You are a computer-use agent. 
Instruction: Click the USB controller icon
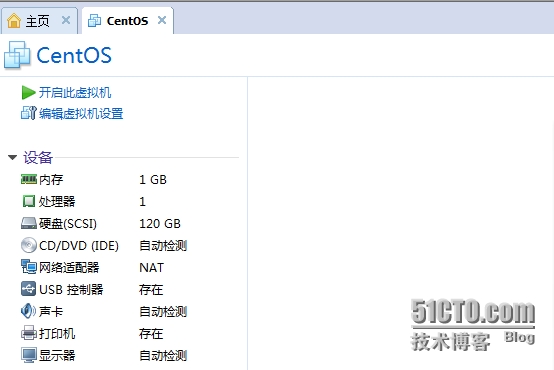pos(29,289)
